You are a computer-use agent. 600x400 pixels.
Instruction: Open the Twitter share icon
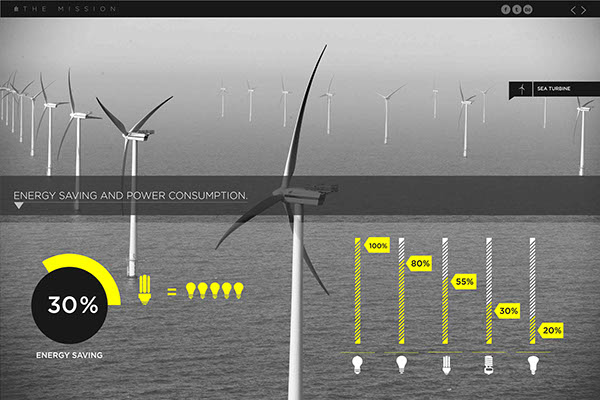pyautogui.click(x=517, y=10)
